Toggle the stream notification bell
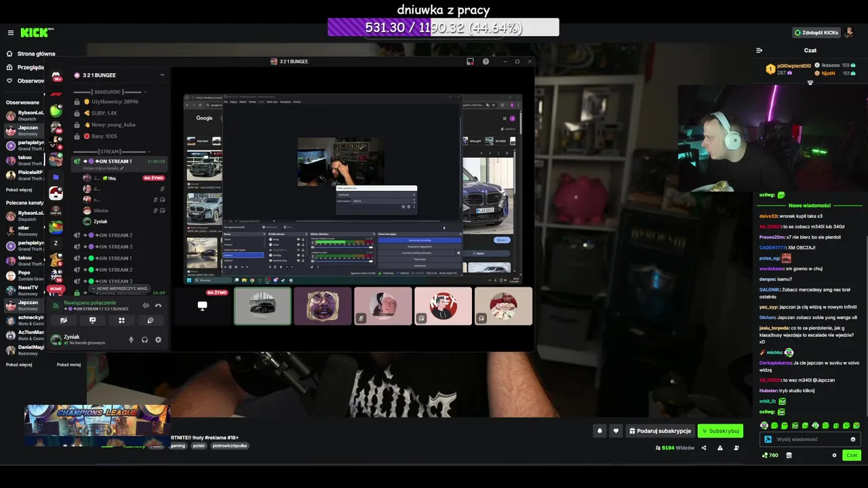 click(599, 430)
